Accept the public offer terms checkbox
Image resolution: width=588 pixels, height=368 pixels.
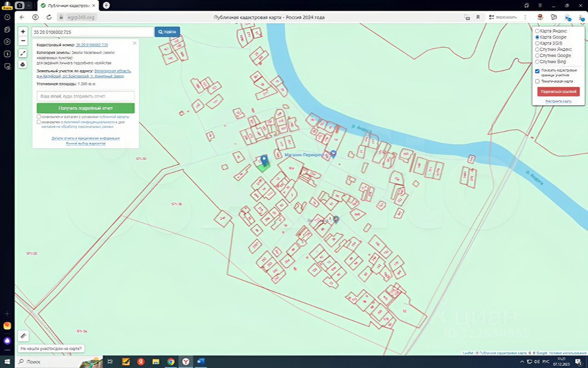39,117
